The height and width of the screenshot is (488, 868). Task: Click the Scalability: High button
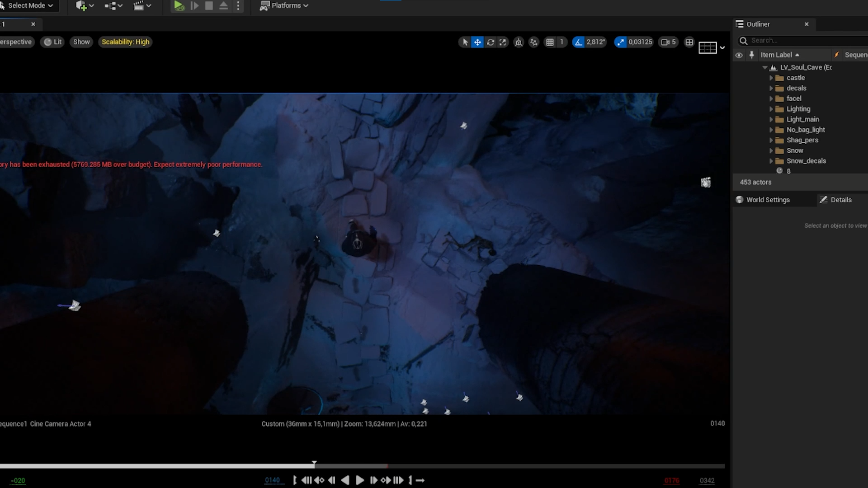point(125,42)
